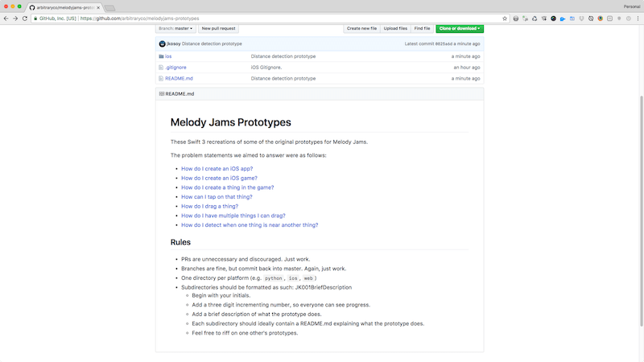
Task: Open the 'How do I drag a thing?' link
Action: tap(209, 206)
